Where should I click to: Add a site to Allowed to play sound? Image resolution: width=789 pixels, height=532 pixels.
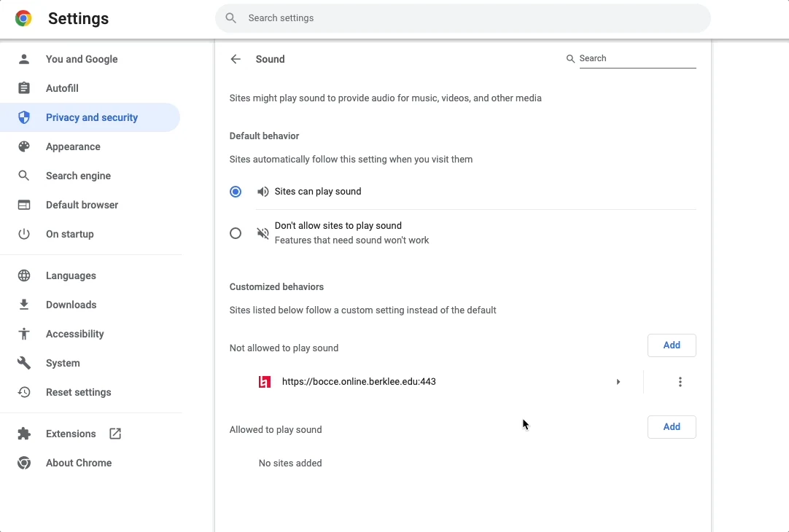click(x=672, y=427)
